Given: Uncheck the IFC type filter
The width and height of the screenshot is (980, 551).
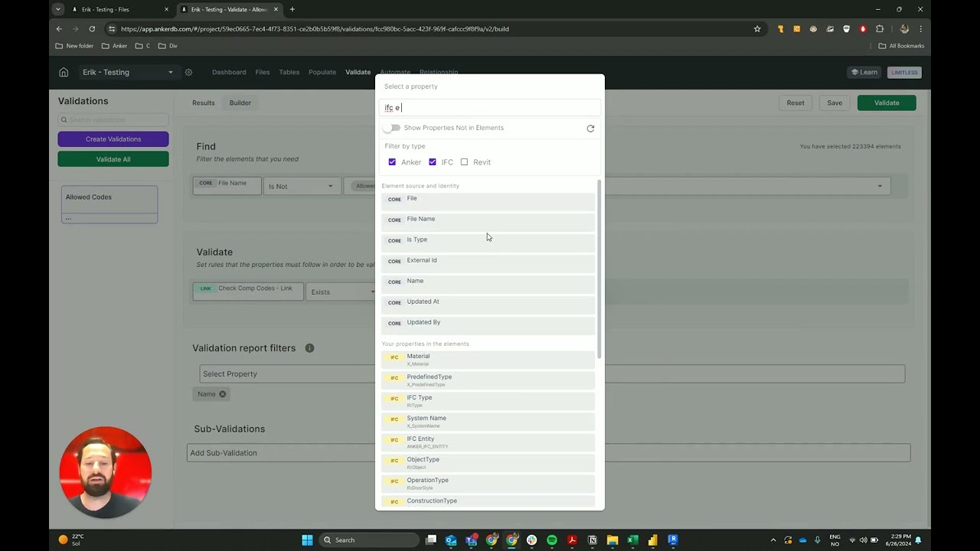Looking at the screenshot, I should pyautogui.click(x=433, y=162).
